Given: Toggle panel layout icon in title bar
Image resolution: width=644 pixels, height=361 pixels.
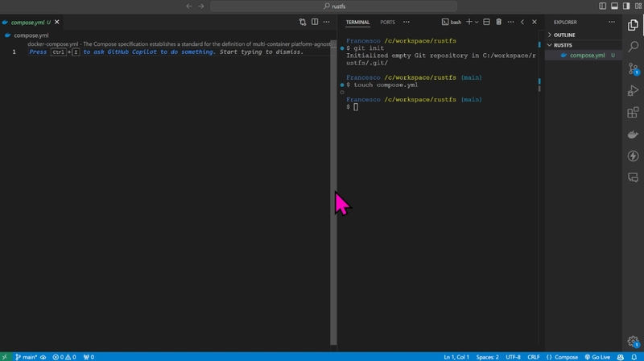Looking at the screenshot, I should [614, 6].
